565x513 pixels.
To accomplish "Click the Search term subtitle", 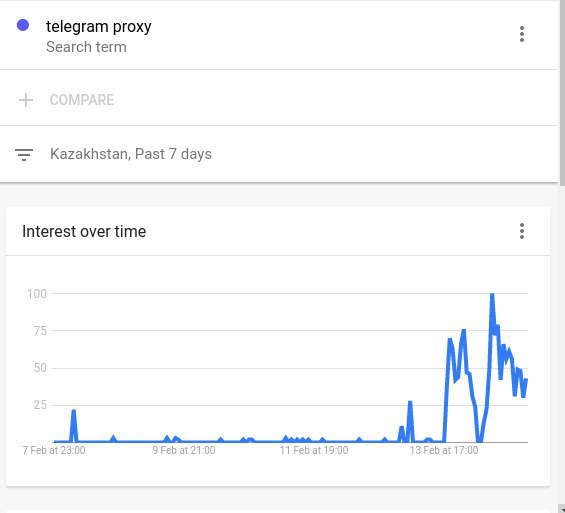I will (x=86, y=47).
